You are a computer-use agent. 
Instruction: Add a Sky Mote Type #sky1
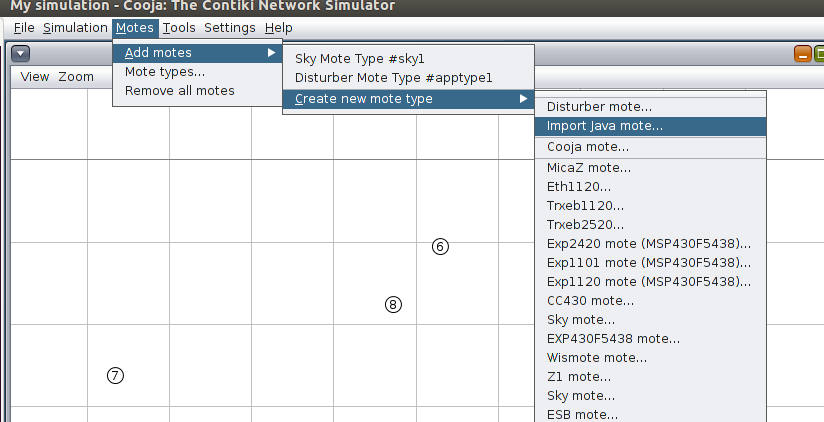point(408,58)
